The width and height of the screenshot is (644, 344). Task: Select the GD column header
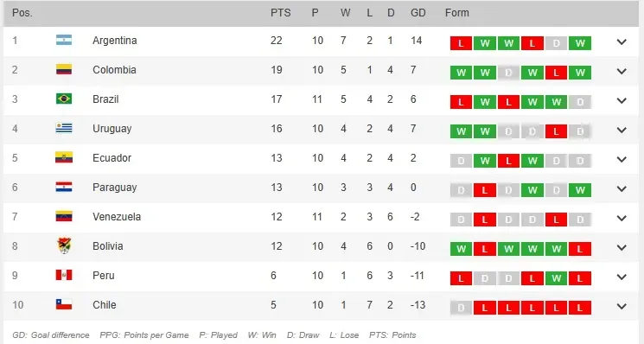(x=418, y=13)
